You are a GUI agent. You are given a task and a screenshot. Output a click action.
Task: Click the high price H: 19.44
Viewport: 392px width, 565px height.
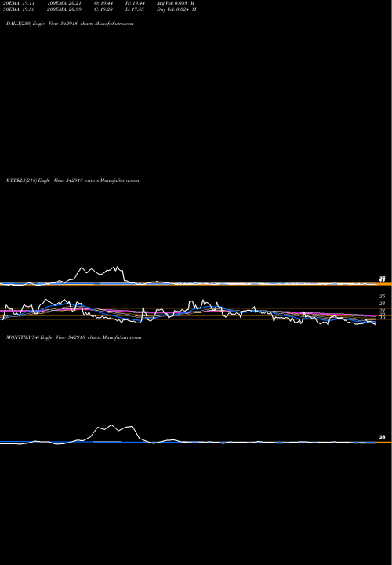click(x=135, y=3)
